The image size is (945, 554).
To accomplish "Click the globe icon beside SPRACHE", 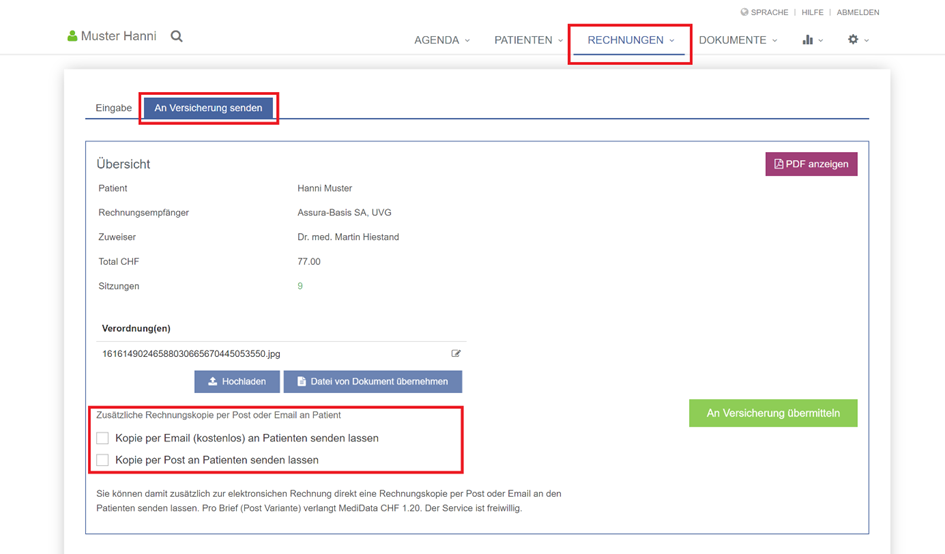I will (744, 12).
